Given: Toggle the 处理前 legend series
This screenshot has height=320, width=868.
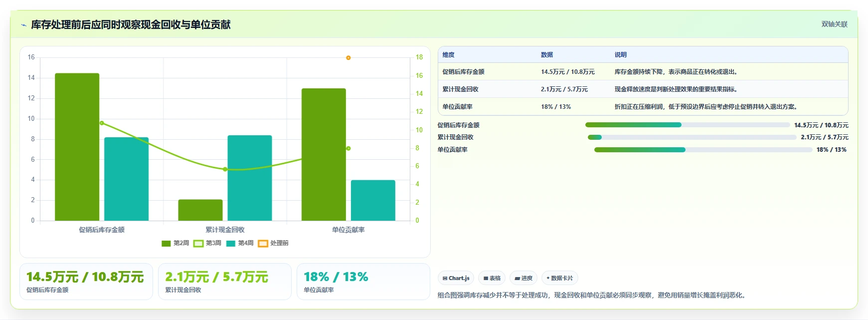Looking at the screenshot, I should [x=273, y=243].
